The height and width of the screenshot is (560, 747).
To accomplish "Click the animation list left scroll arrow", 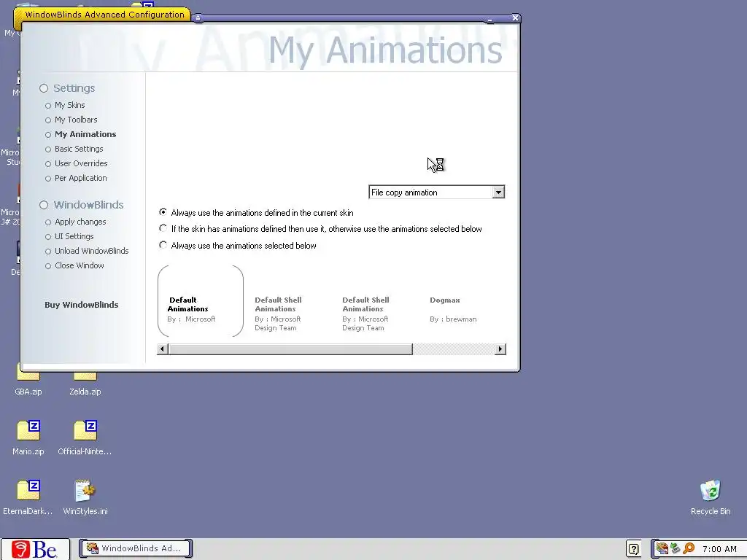I will [162, 349].
